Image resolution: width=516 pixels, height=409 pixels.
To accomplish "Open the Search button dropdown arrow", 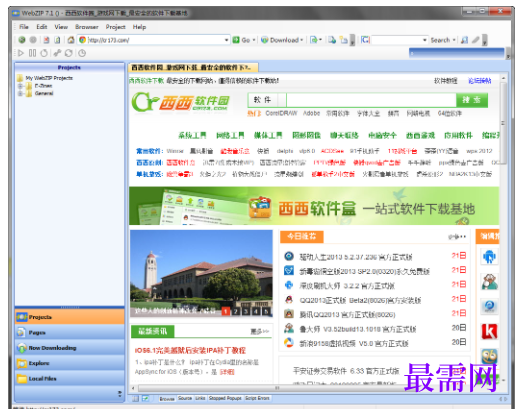I will coord(454,40).
